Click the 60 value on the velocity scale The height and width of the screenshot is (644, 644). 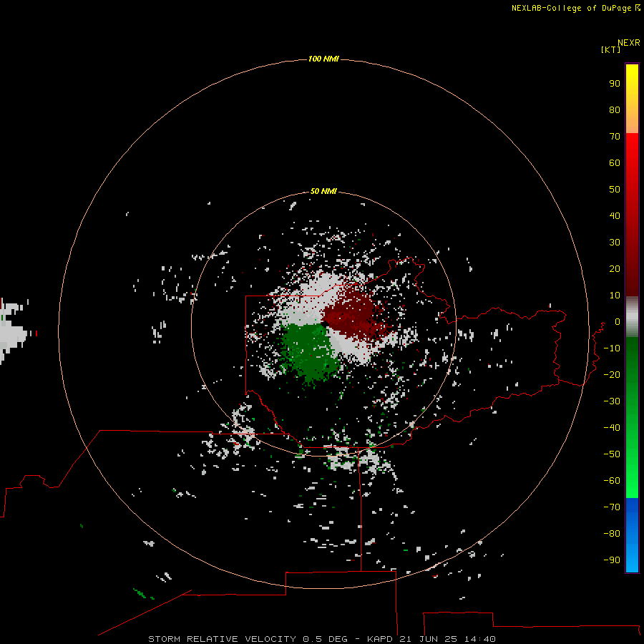pyautogui.click(x=615, y=162)
